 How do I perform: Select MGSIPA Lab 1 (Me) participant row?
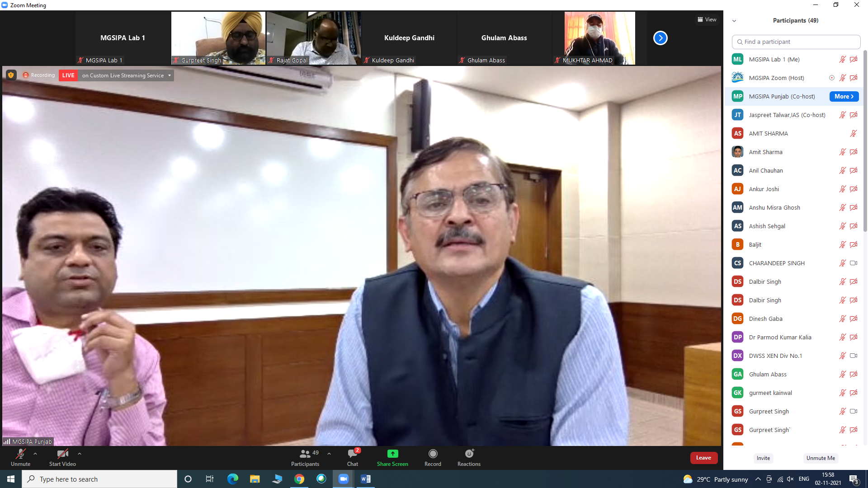794,59
